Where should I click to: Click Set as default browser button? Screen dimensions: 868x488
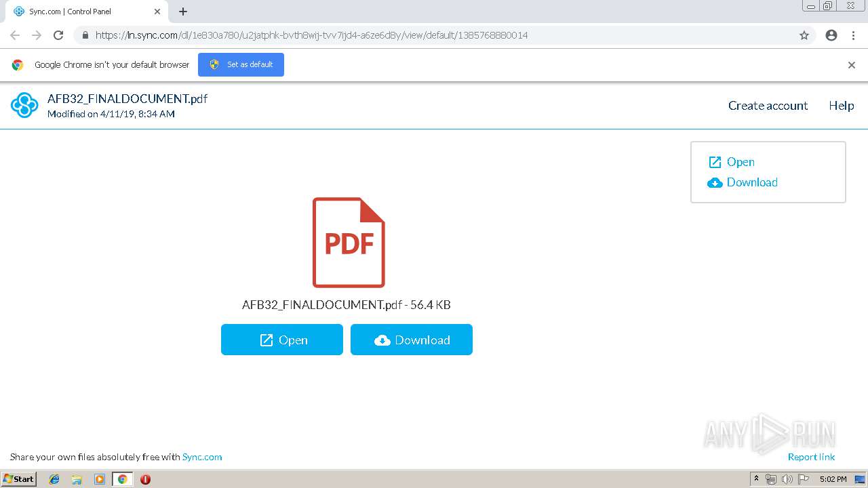coord(241,64)
